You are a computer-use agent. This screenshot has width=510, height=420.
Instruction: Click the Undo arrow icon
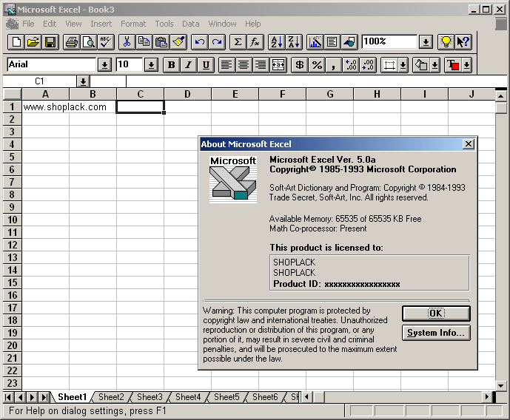pyautogui.click(x=200, y=42)
